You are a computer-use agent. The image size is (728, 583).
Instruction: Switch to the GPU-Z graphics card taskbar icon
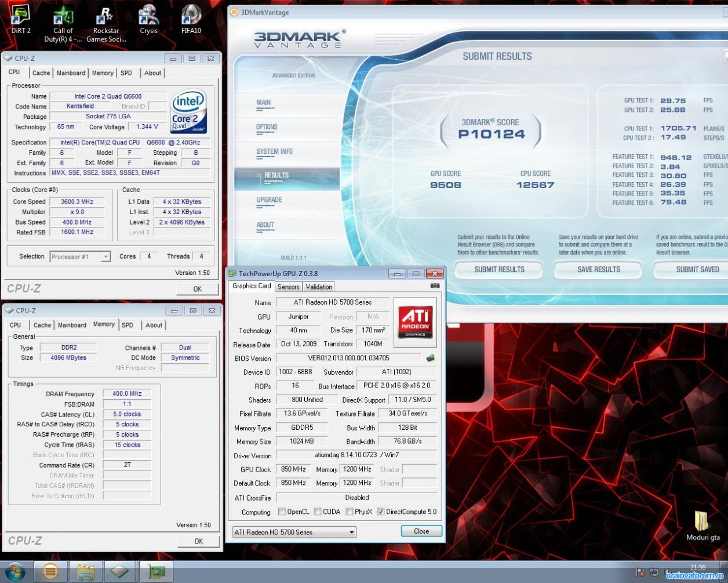[156, 572]
